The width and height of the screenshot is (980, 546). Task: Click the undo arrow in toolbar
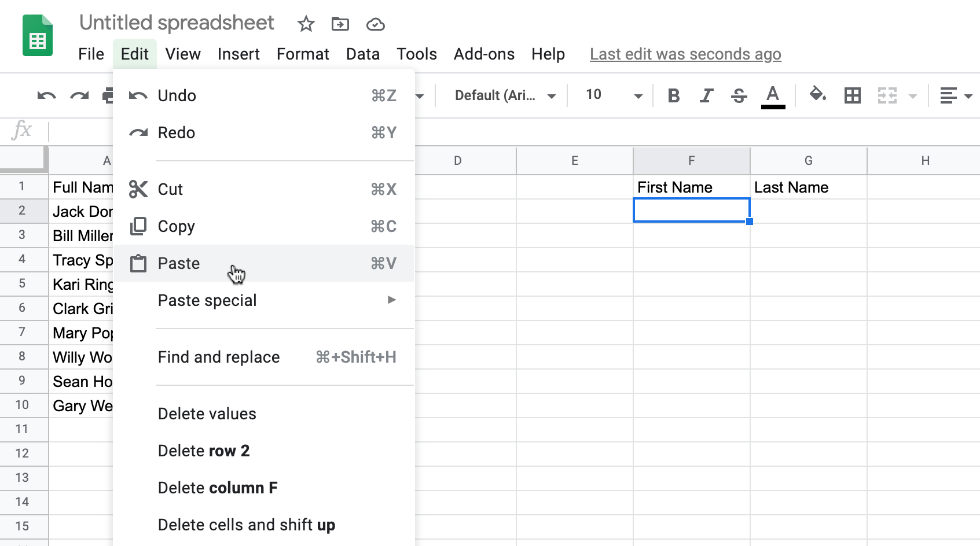point(46,95)
